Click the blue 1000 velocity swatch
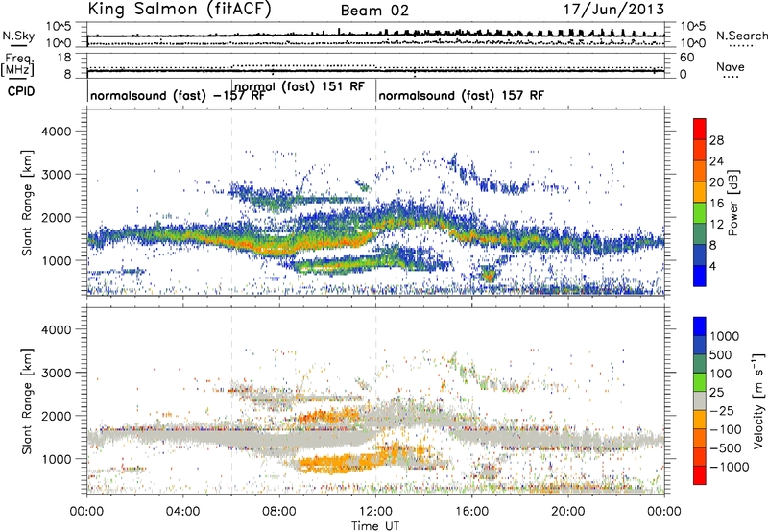768x532 pixels. 700,326
